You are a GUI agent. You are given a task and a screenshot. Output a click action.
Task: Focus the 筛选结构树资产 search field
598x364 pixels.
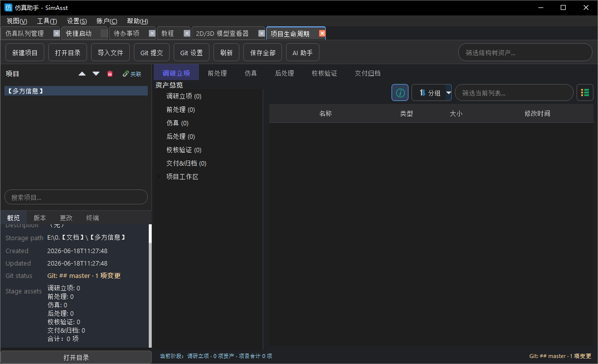[525, 52]
